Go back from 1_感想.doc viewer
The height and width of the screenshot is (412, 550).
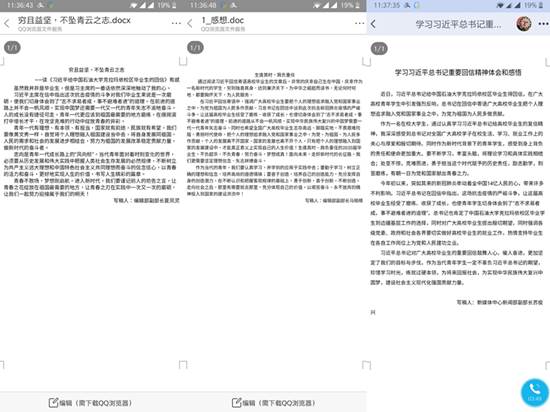[x=190, y=23]
